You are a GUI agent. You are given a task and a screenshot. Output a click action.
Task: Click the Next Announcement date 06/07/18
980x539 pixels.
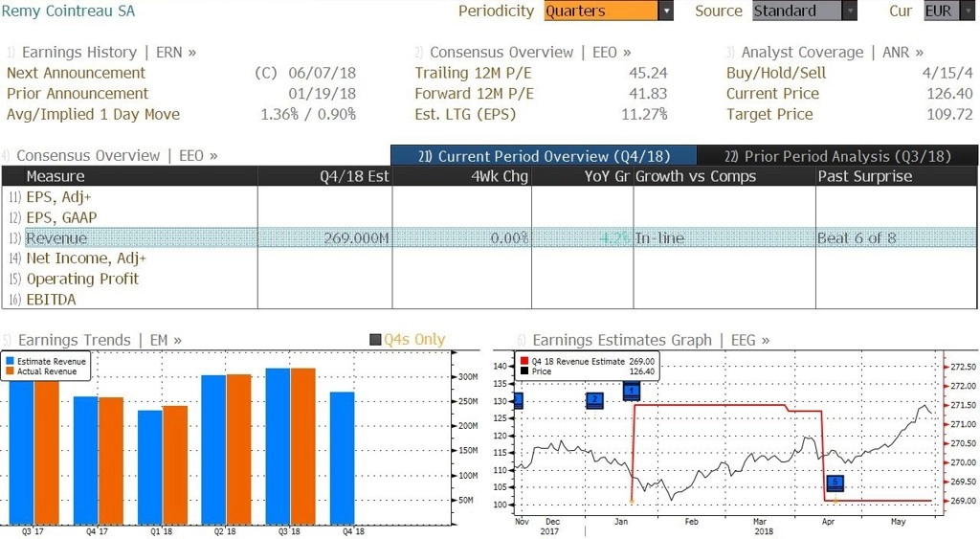[322, 73]
